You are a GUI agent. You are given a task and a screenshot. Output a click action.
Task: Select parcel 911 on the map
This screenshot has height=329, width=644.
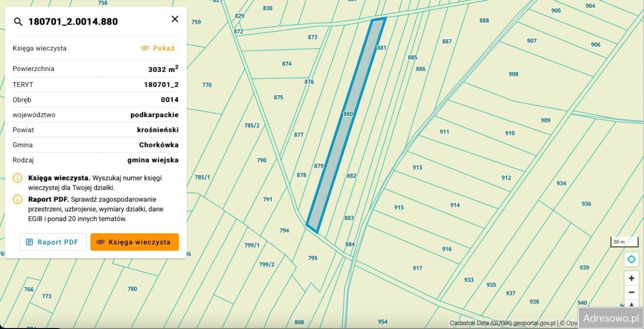click(444, 132)
